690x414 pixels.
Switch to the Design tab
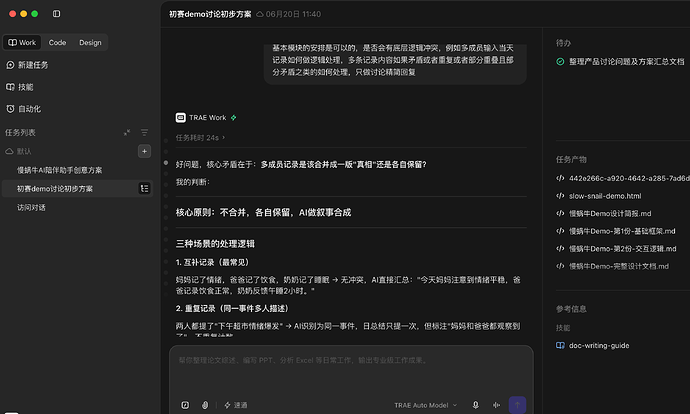tap(90, 42)
